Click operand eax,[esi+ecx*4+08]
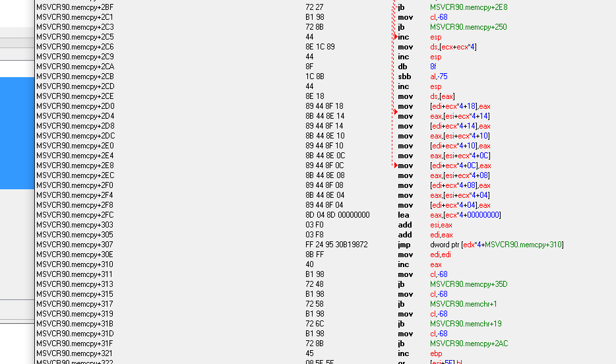This screenshot has height=364, width=616. click(460, 175)
